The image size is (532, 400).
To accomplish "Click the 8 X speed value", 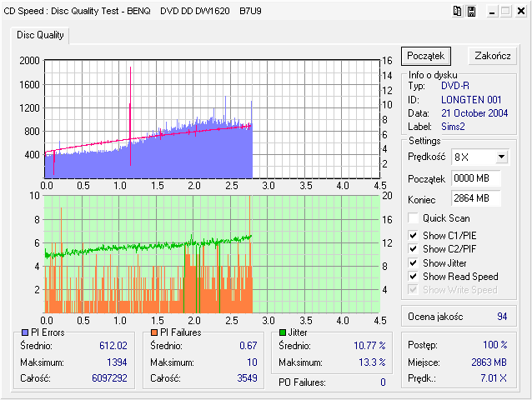I will click(461, 157).
